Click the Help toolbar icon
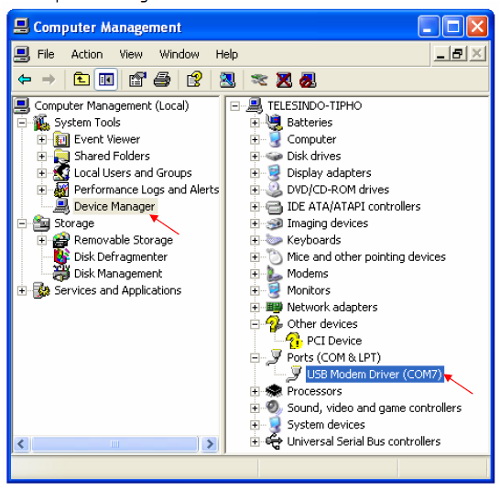The height and width of the screenshot is (489, 500). coord(194,79)
